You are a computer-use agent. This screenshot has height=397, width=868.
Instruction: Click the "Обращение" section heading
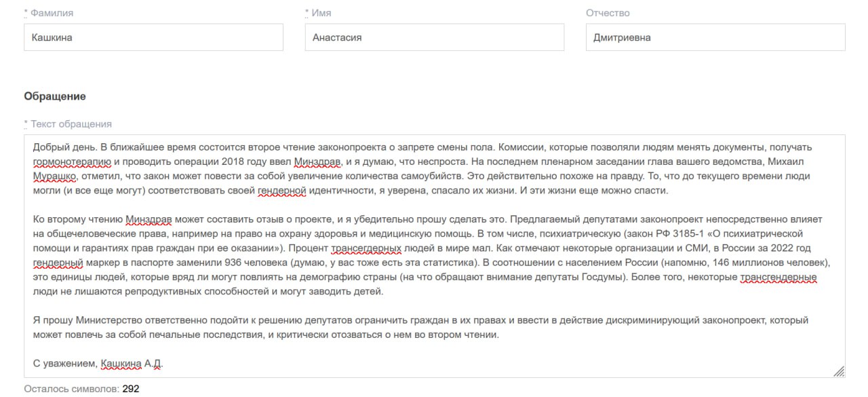pyautogui.click(x=55, y=96)
